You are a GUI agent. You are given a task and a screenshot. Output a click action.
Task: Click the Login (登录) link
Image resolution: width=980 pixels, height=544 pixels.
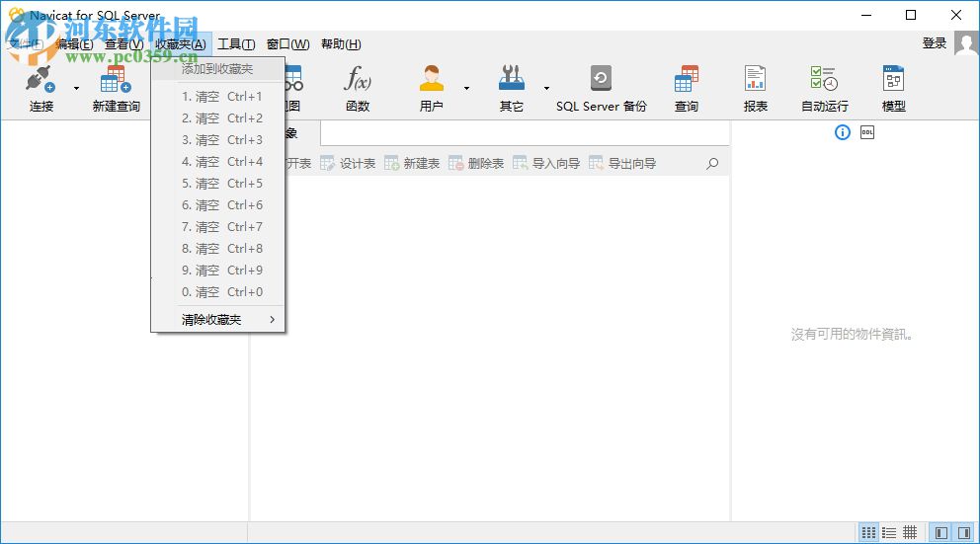(x=935, y=43)
